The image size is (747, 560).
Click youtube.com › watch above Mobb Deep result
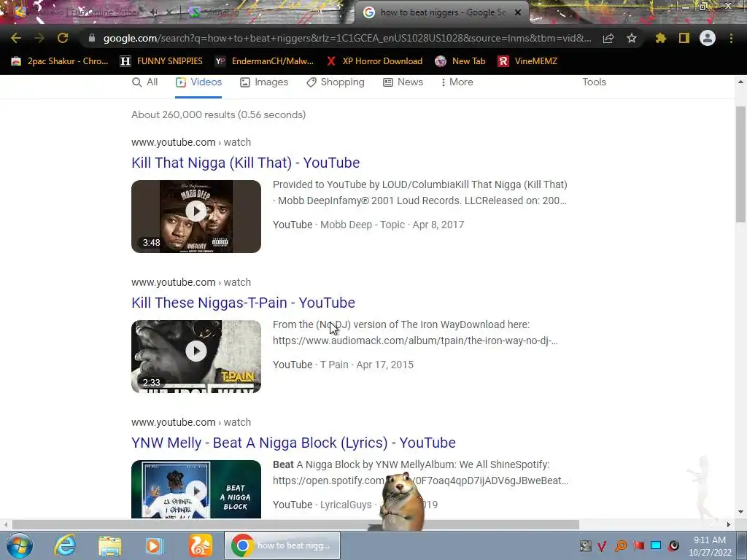[x=191, y=142]
